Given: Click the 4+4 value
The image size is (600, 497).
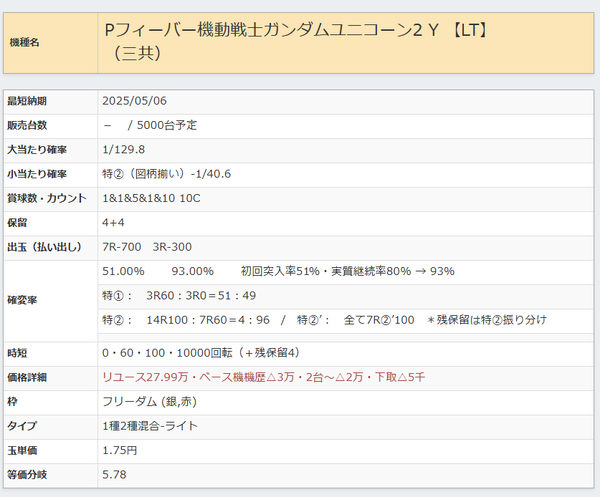Looking at the screenshot, I should tap(113, 223).
